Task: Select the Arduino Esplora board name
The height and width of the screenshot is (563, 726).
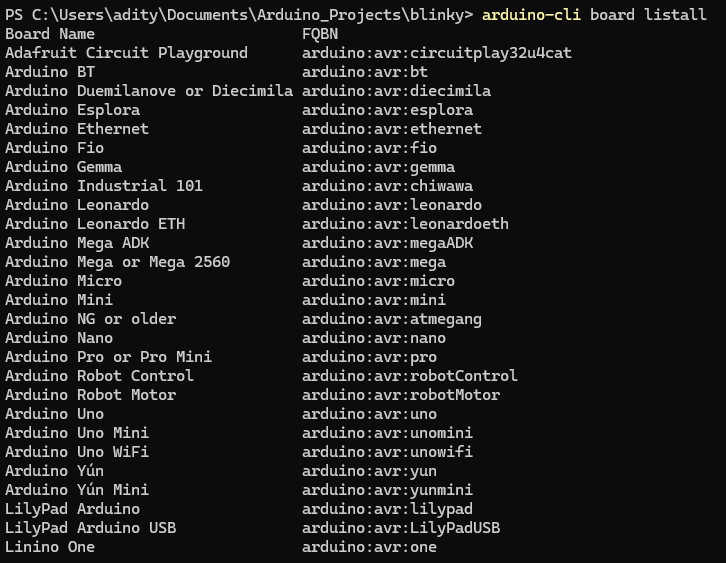Action: [x=73, y=110]
